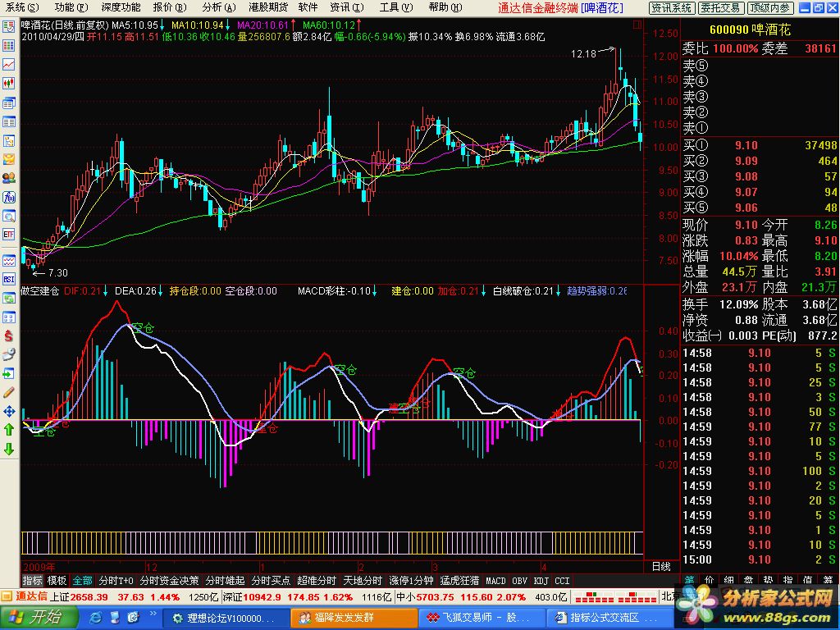Click the 日线 period label
This screenshot has width=840, height=630.
661,567
